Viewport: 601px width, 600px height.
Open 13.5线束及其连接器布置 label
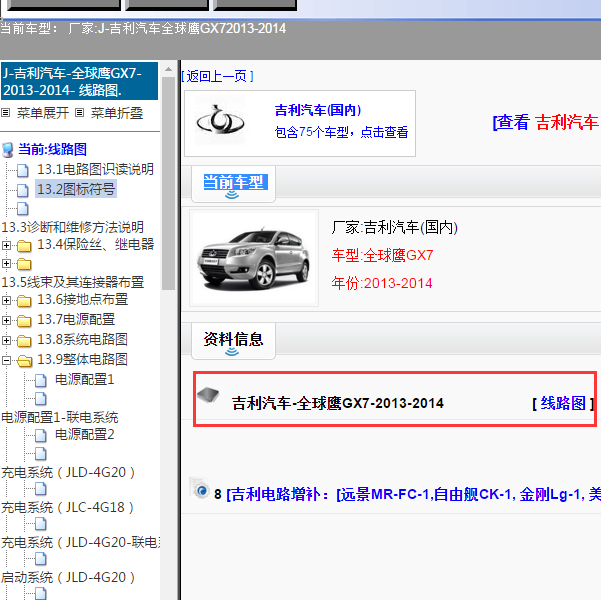pyautogui.click(x=72, y=282)
